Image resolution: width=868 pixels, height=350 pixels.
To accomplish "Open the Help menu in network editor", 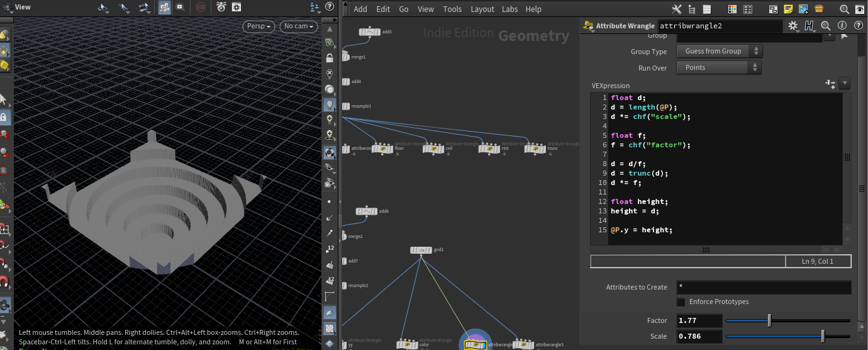I will (x=533, y=9).
